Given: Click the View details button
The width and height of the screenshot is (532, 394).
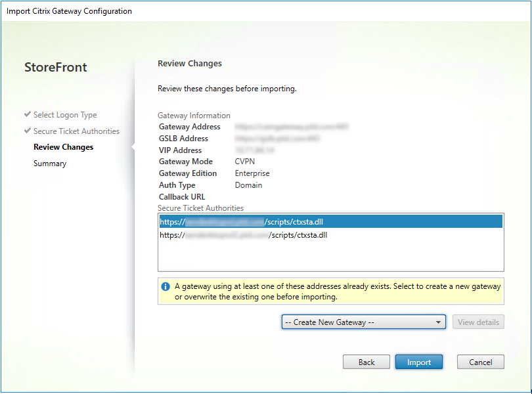Looking at the screenshot, I should point(478,322).
